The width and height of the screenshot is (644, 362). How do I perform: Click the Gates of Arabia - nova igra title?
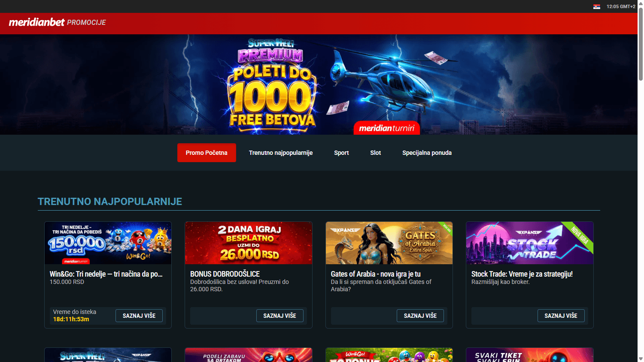(376, 274)
